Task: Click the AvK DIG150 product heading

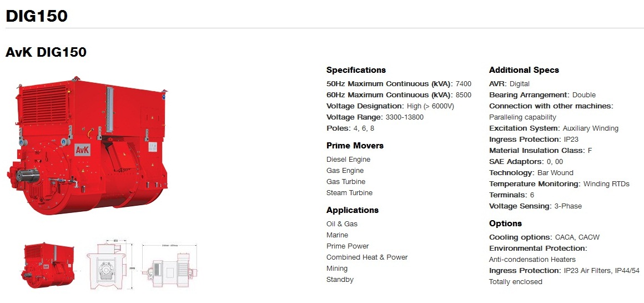Action: [46, 52]
